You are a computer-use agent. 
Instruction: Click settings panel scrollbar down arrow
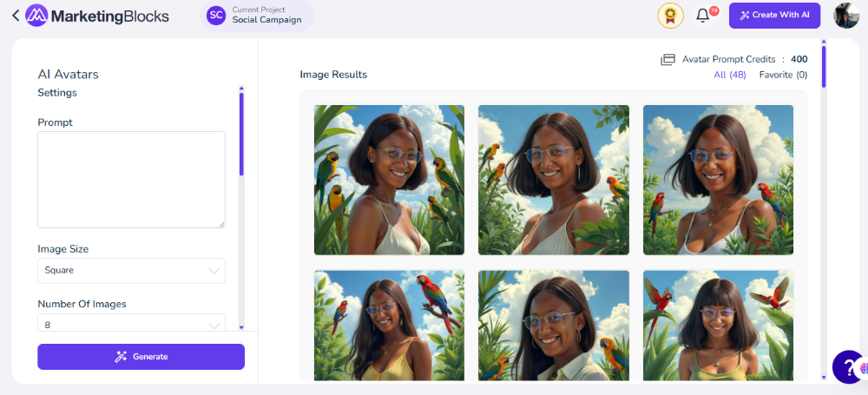pyautogui.click(x=241, y=327)
